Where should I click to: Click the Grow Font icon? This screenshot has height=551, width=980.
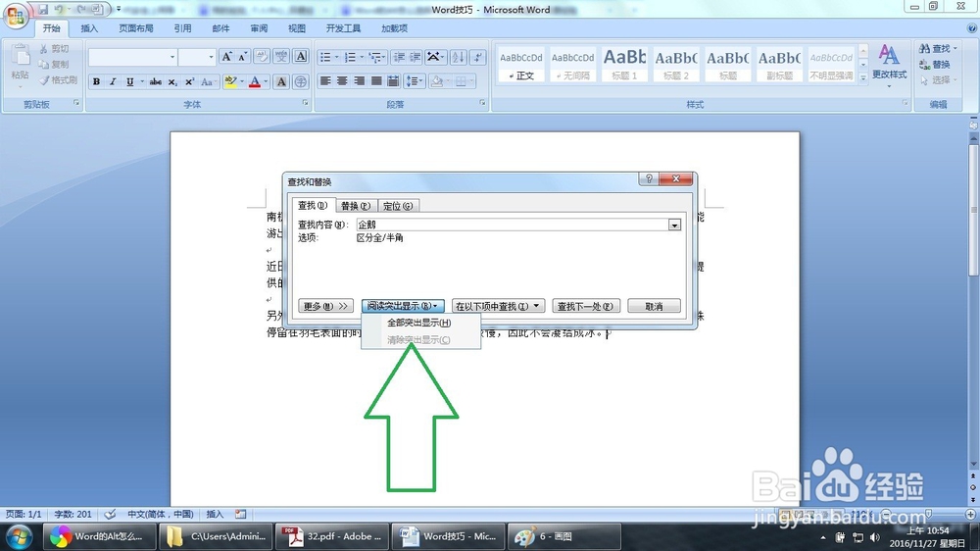point(227,56)
